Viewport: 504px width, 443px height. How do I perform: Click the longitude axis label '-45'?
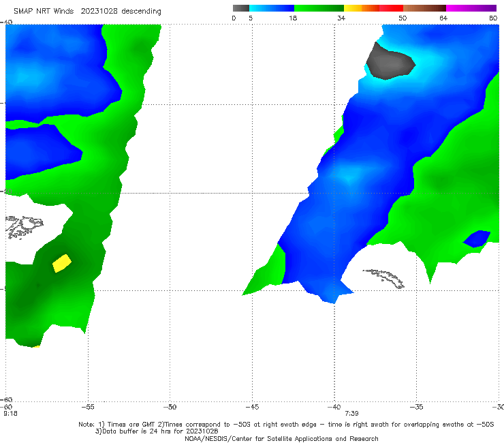pos(252,407)
